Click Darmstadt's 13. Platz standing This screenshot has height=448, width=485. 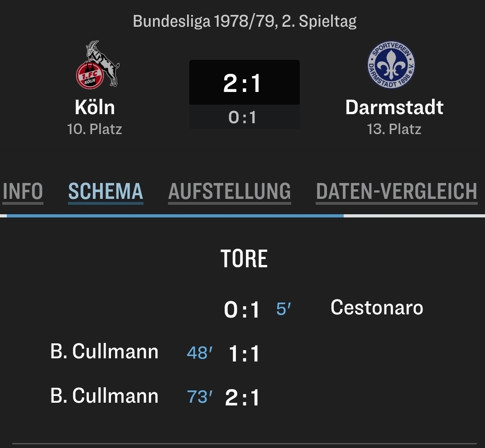point(394,129)
